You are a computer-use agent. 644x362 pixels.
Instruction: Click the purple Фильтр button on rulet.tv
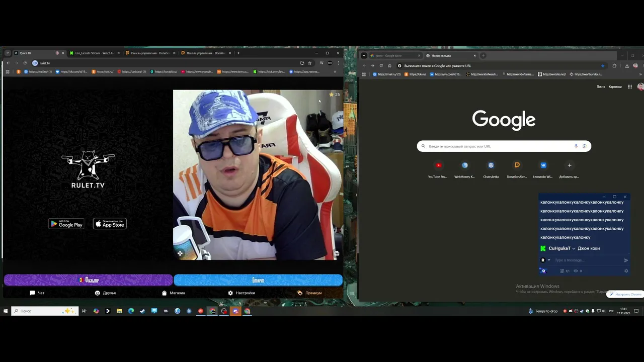88,280
